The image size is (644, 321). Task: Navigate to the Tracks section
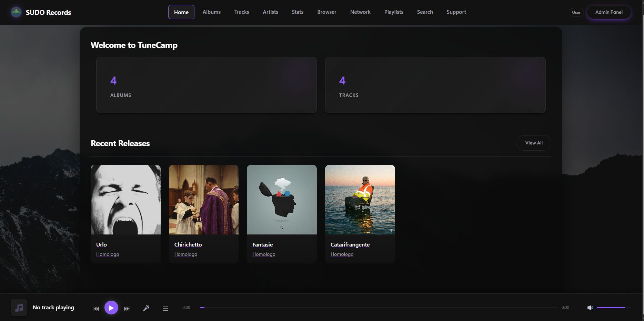tap(241, 12)
